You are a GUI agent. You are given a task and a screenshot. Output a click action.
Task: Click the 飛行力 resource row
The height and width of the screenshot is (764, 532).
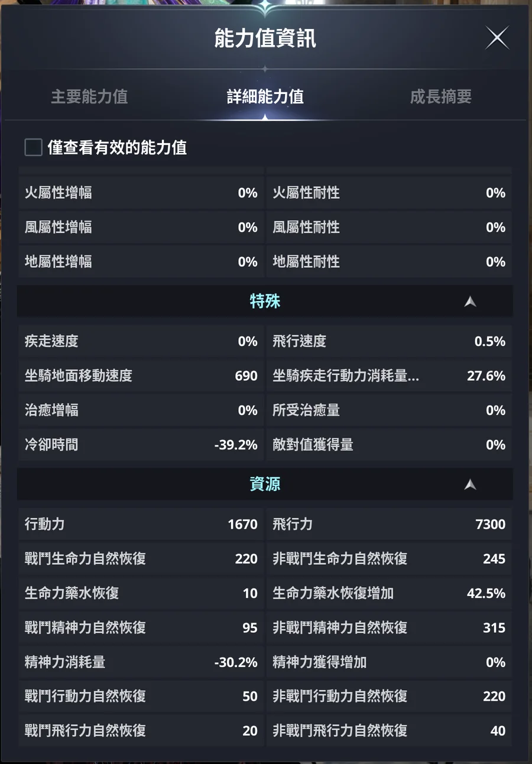pos(388,525)
